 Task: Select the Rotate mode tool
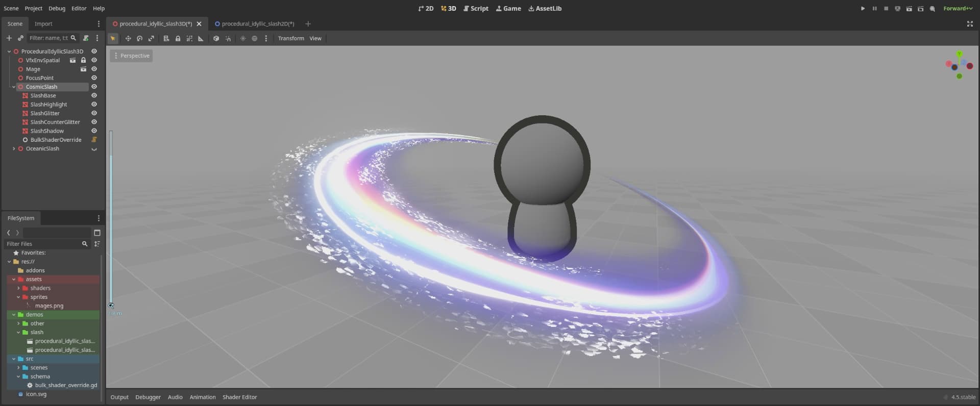pos(139,38)
